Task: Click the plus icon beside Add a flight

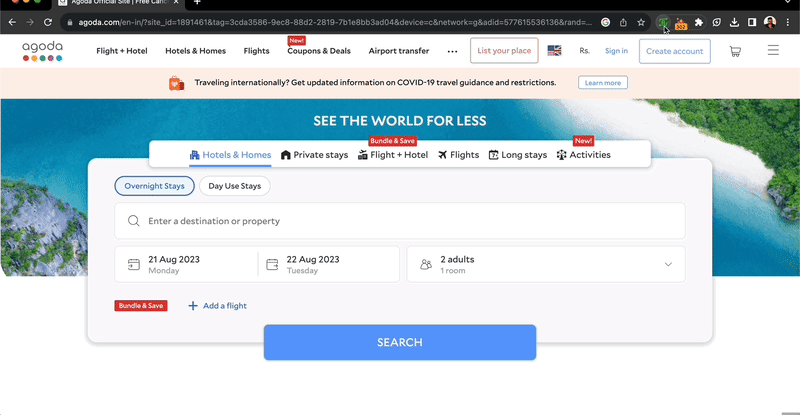Action: tap(192, 306)
